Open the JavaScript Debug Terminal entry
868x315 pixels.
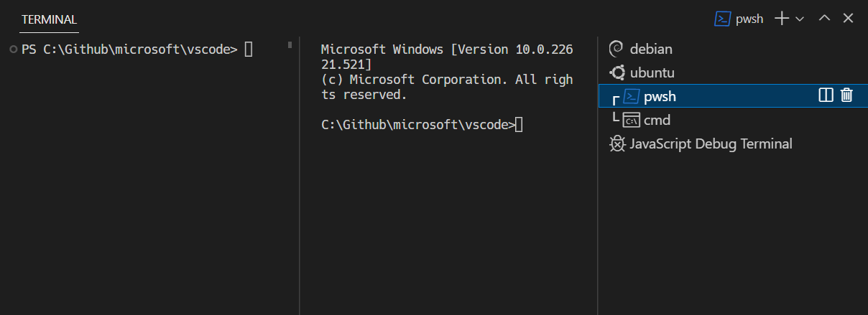(x=711, y=144)
